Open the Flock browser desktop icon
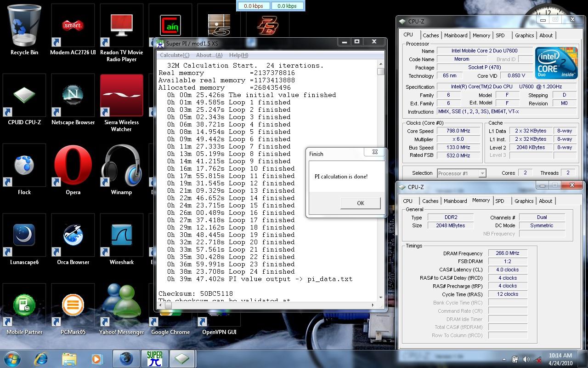588x368 pixels. pyautogui.click(x=24, y=170)
